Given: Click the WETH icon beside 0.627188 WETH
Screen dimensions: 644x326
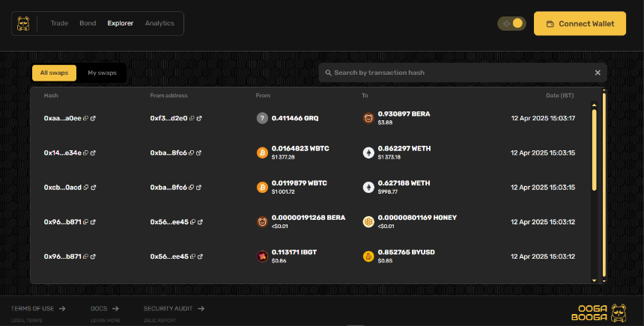Looking at the screenshot, I should coord(368,187).
